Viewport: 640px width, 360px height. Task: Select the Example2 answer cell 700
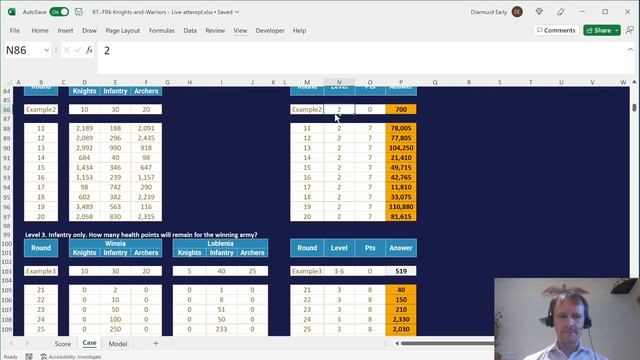click(x=401, y=109)
